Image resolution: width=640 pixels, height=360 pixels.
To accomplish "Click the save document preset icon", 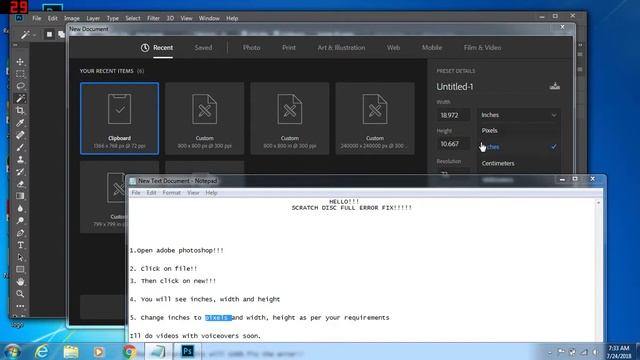I will [x=554, y=86].
